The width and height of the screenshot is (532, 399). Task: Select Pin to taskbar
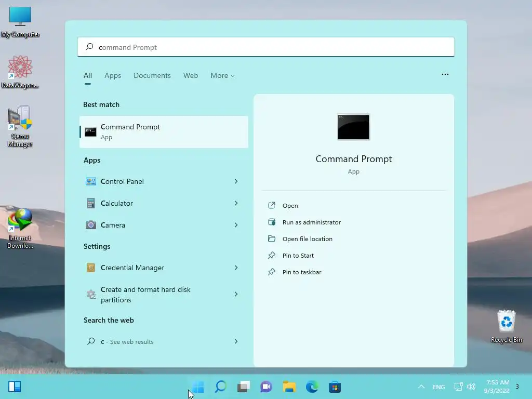[x=302, y=272]
